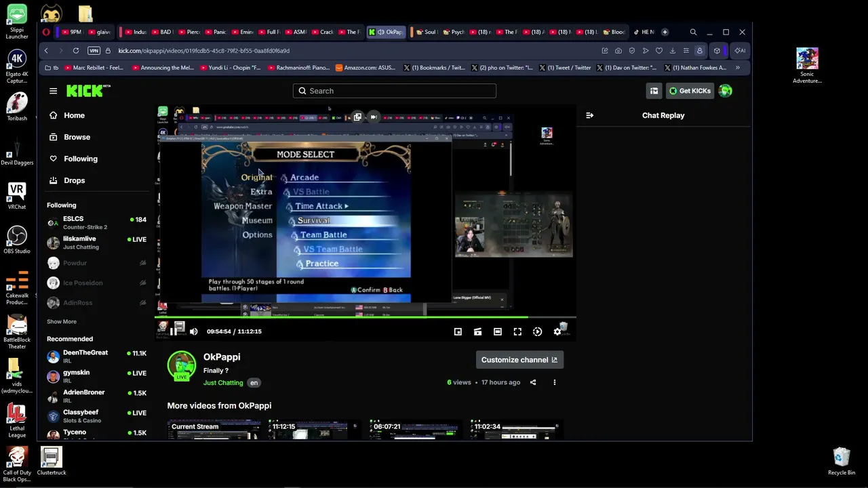Open the Current Stream video thumbnail
Viewport: 868px width, 488px height.
pyautogui.click(x=214, y=430)
